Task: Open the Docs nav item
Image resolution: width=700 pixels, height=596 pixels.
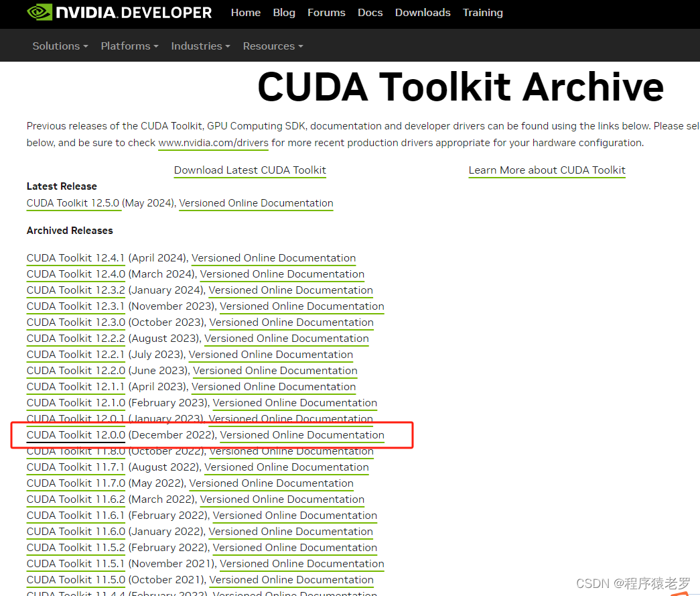Action: click(370, 13)
